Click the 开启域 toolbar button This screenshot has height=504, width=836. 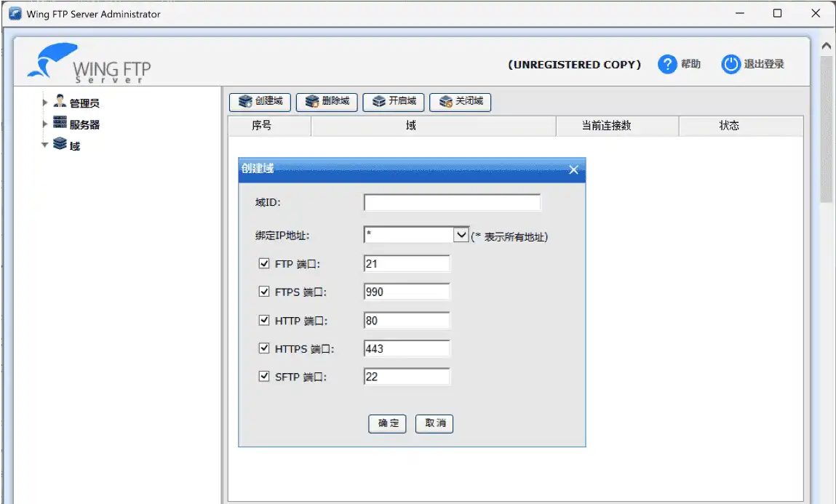pos(394,102)
